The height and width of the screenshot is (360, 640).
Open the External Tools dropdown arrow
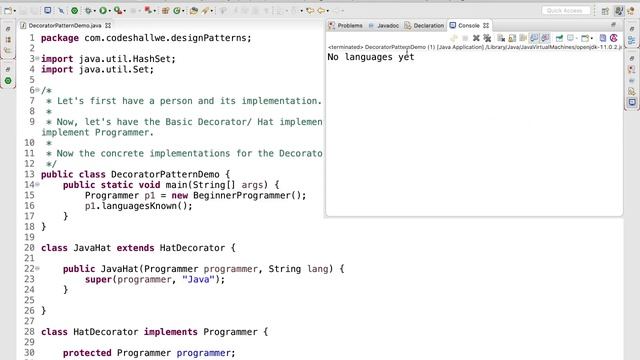(x=124, y=11)
